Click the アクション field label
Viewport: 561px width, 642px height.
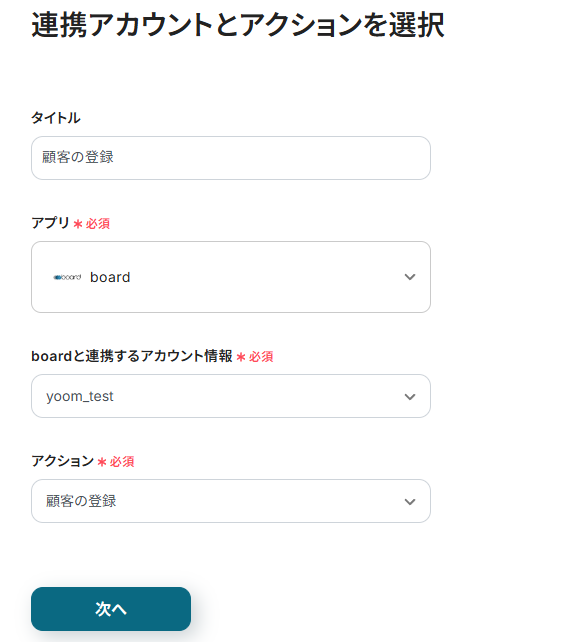point(63,461)
